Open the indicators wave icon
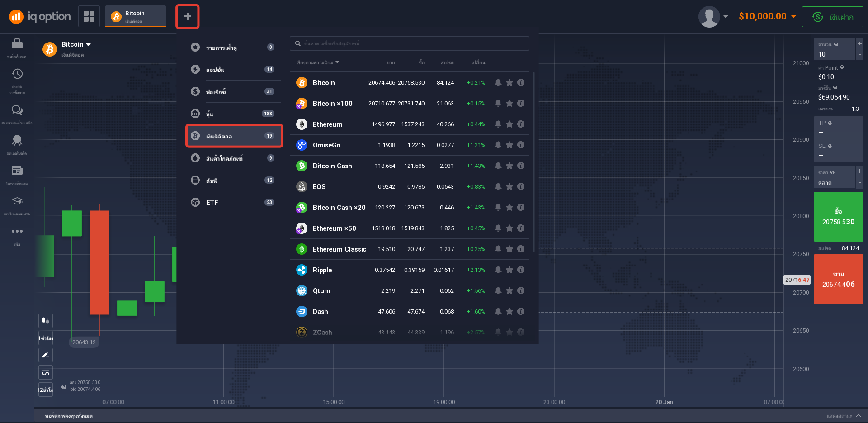The width and height of the screenshot is (868, 423). pos(46,373)
